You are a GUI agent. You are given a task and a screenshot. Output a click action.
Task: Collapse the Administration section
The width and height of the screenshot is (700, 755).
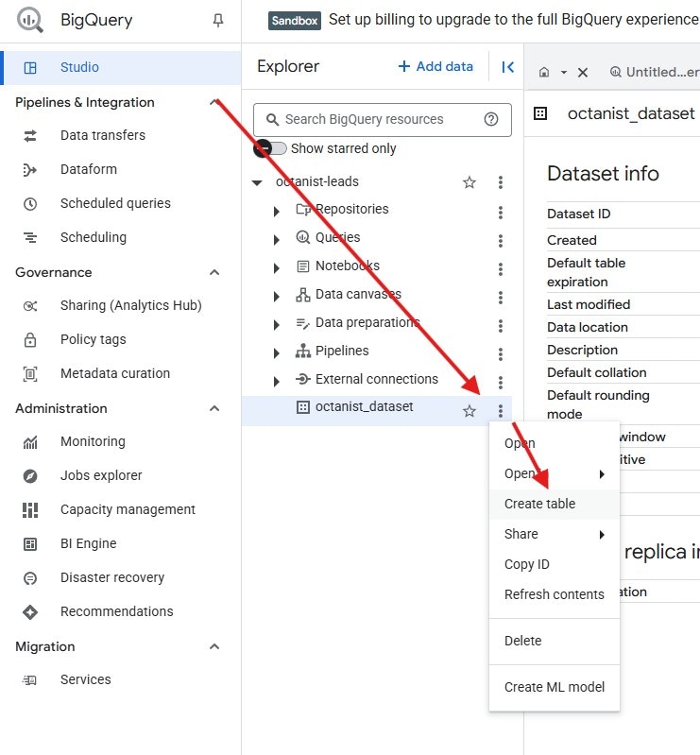point(214,409)
